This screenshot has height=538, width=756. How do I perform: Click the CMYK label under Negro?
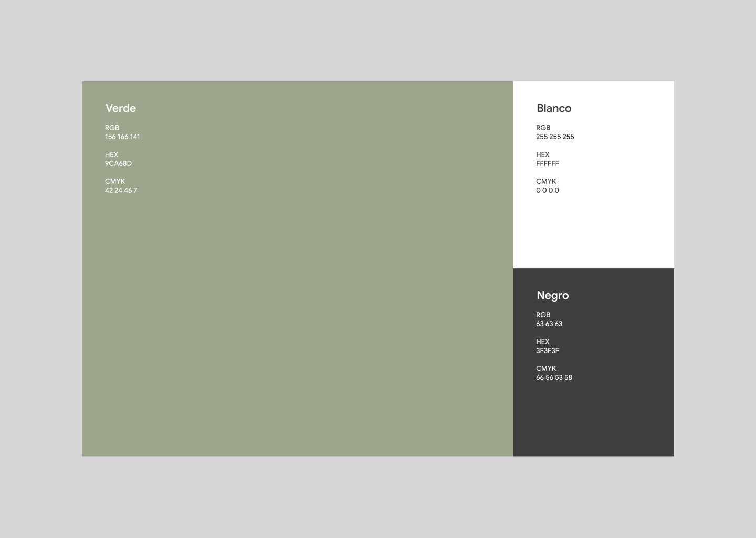(546, 368)
